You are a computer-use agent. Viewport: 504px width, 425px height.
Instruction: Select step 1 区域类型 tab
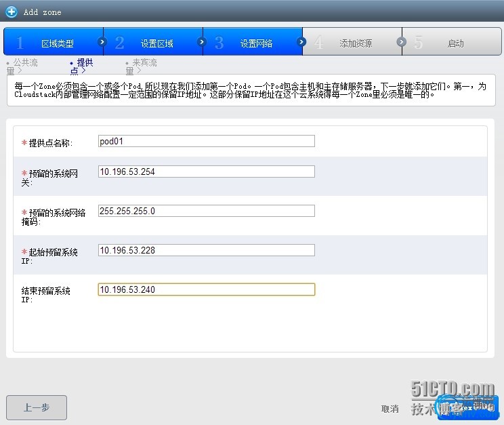(x=54, y=41)
